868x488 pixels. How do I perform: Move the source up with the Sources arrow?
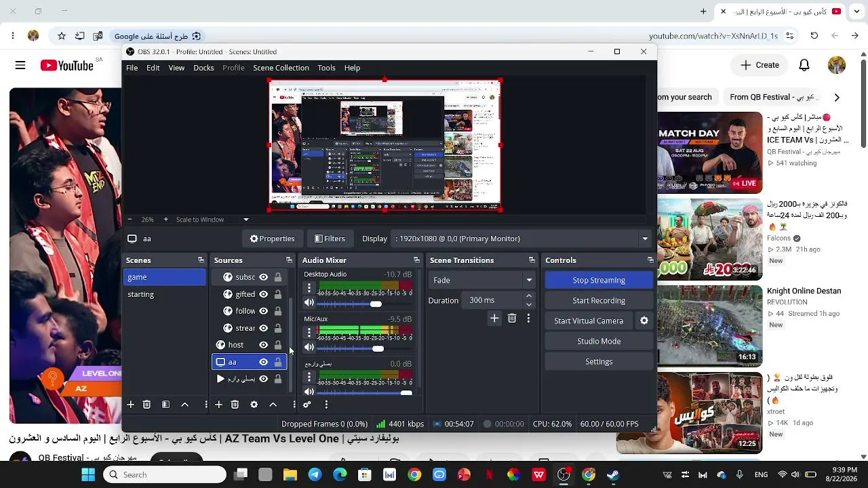click(273, 405)
